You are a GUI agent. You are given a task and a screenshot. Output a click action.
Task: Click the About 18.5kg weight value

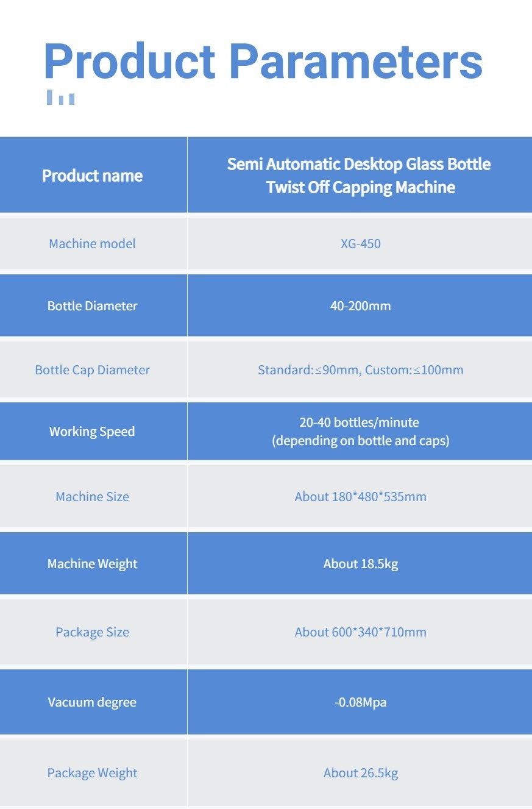pos(360,564)
